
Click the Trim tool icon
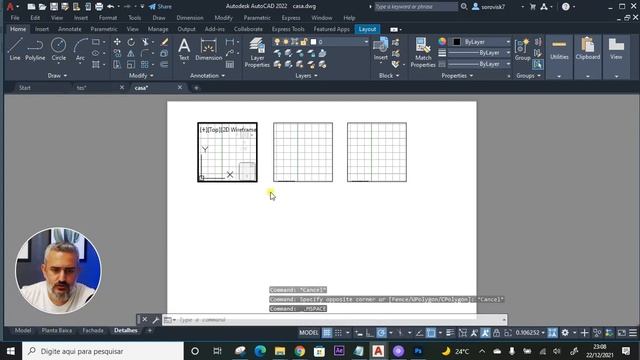pos(145,42)
